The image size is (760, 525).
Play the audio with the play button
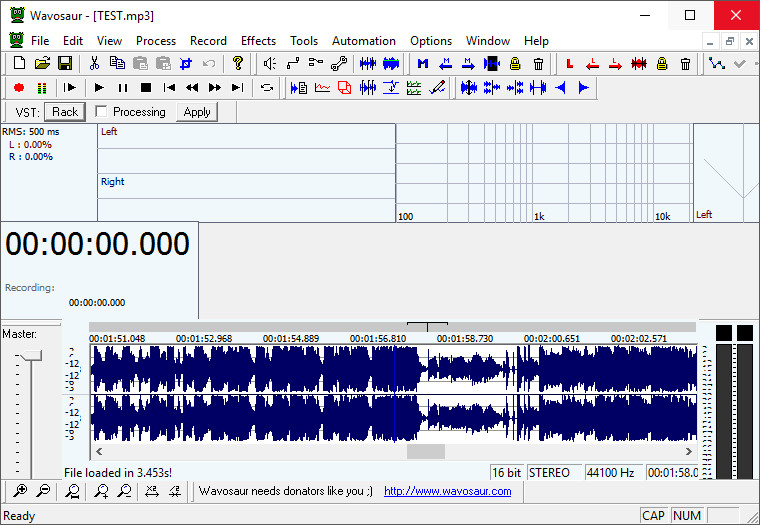click(x=99, y=88)
